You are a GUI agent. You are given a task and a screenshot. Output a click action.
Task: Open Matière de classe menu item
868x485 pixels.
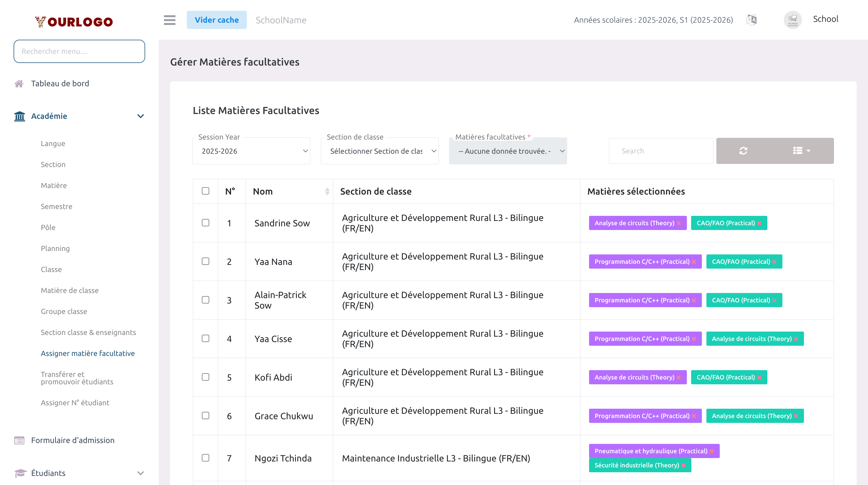70,290
